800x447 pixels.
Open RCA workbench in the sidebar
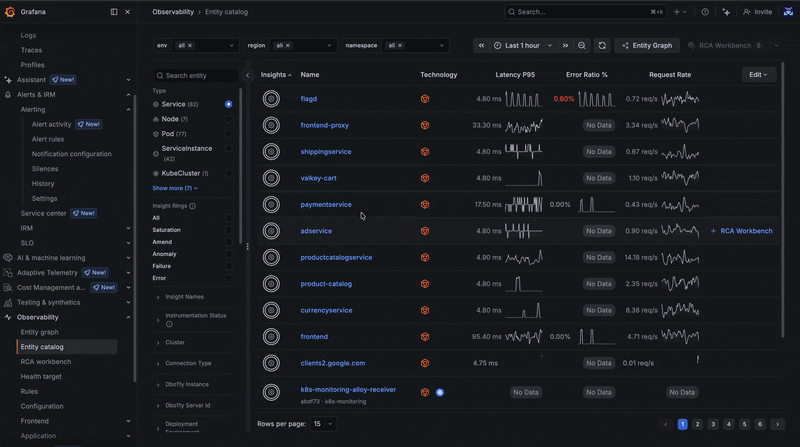coord(46,362)
